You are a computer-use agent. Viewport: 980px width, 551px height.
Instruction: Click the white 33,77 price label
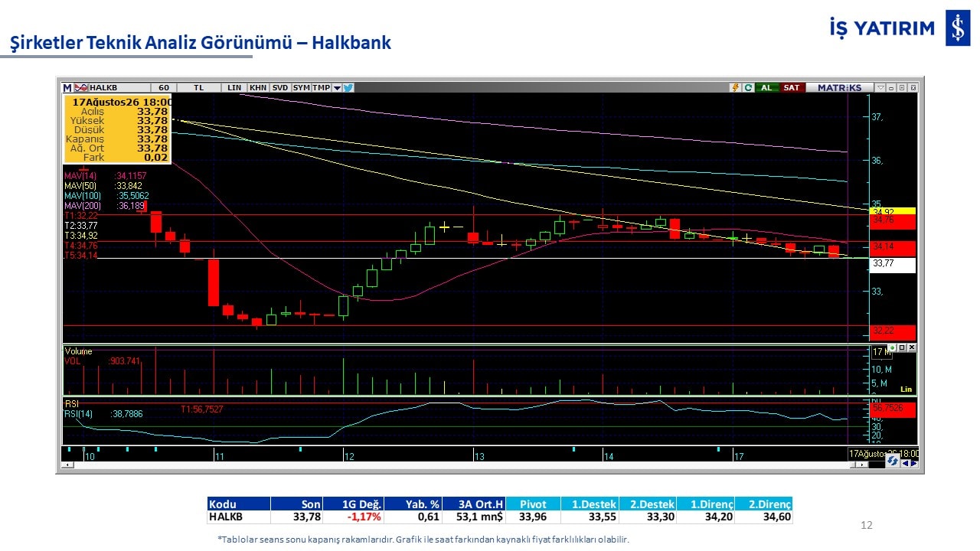pyautogui.click(x=893, y=265)
